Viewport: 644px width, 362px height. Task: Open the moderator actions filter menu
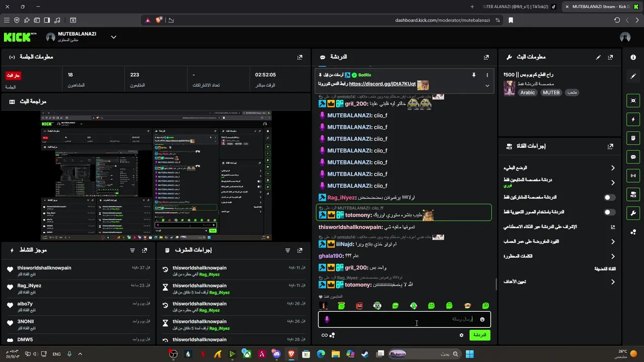(x=288, y=250)
